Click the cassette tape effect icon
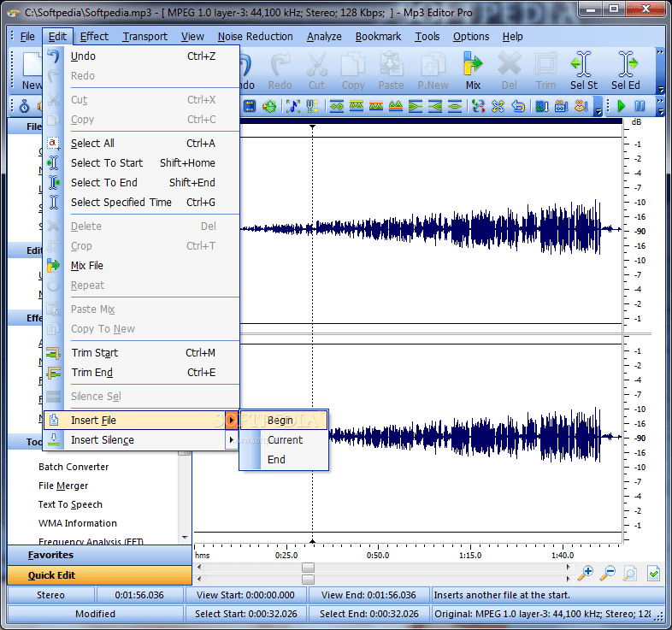 561,106
